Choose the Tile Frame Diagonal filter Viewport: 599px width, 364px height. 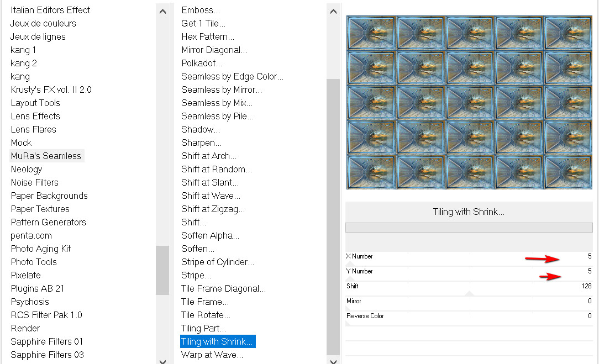coord(223,288)
